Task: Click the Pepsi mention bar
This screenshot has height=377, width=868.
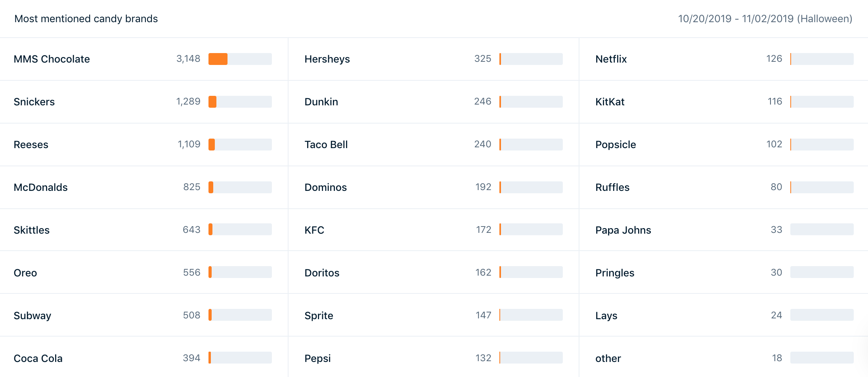Action: (531, 358)
